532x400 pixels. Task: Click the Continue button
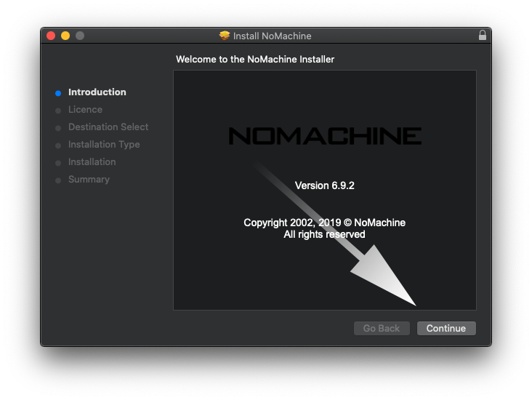pos(446,328)
